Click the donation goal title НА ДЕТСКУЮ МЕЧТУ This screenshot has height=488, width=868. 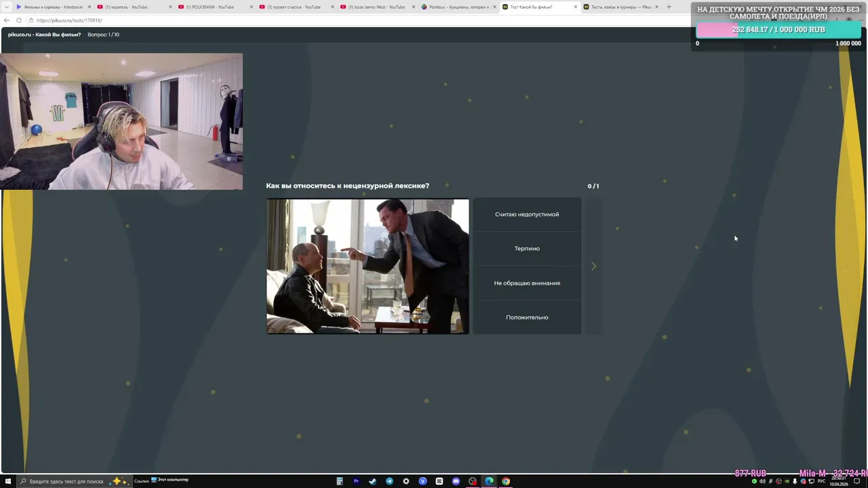pos(778,12)
